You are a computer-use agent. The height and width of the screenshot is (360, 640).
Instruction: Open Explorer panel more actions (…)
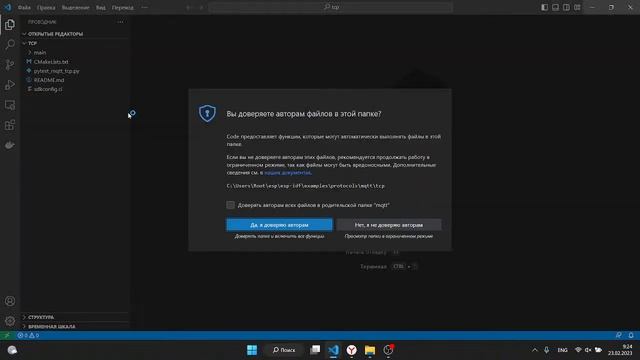tap(120, 22)
